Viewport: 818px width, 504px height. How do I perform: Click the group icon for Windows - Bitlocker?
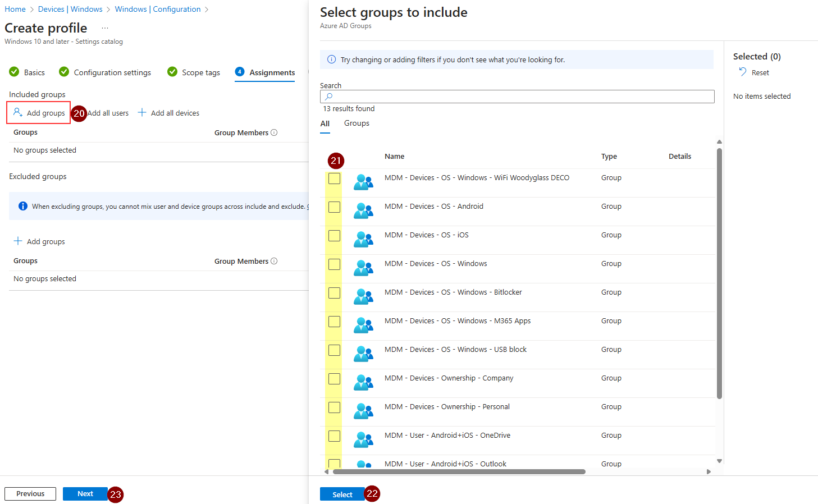(363, 297)
